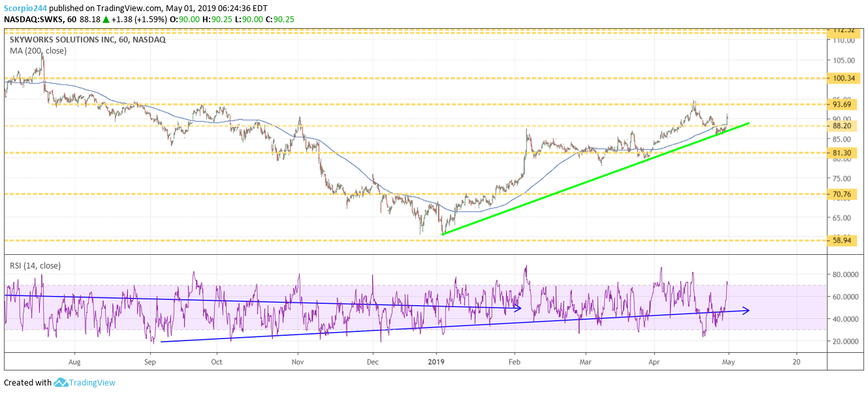Click the Mar label on time axis
Image resolution: width=868 pixels, height=394 pixels.
pos(585,361)
